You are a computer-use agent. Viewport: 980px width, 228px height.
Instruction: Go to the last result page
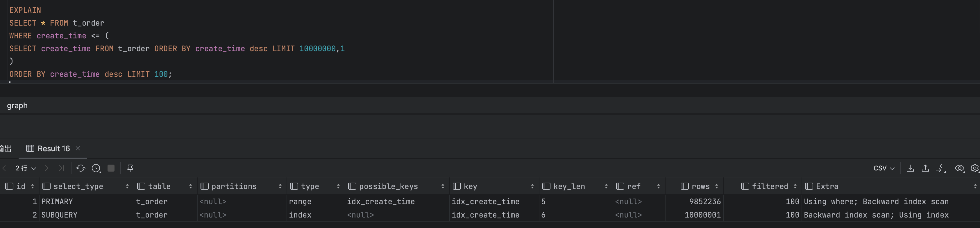point(61,168)
